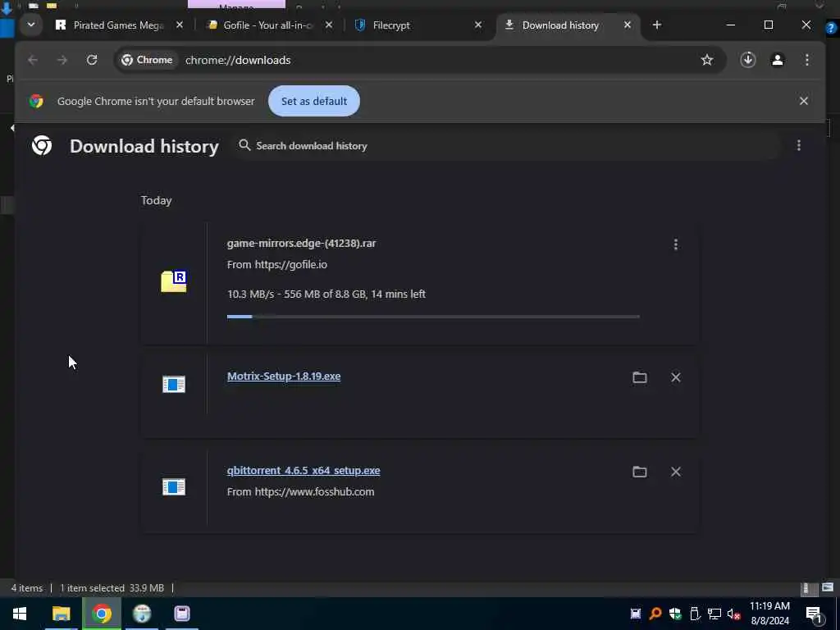
Task: Open a new tab with the plus button
Action: 657,25
